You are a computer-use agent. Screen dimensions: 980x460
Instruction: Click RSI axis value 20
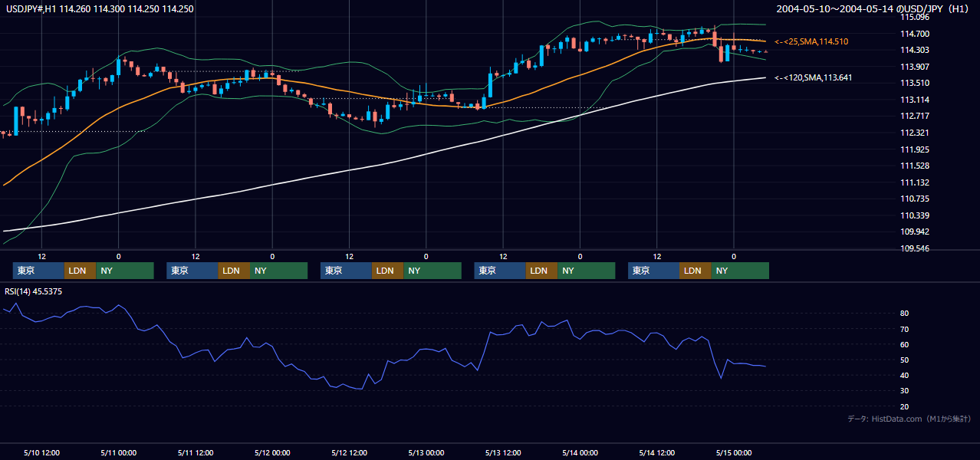(x=905, y=406)
